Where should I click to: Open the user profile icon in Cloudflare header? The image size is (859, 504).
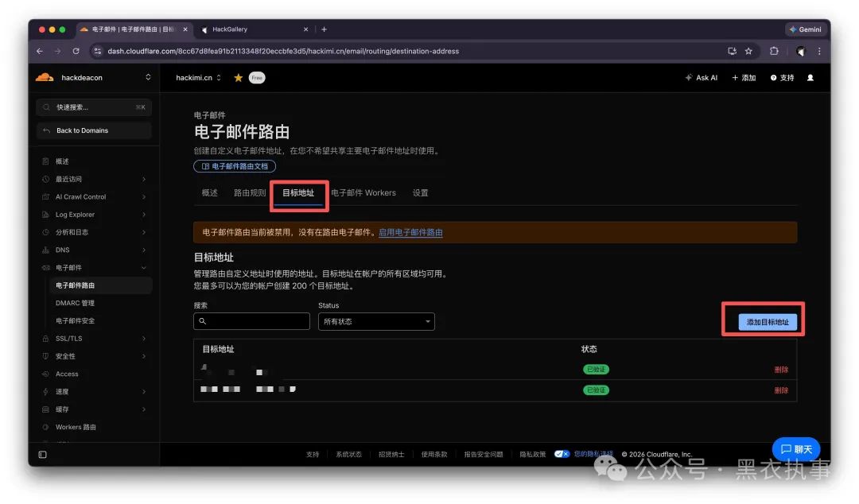(x=810, y=78)
